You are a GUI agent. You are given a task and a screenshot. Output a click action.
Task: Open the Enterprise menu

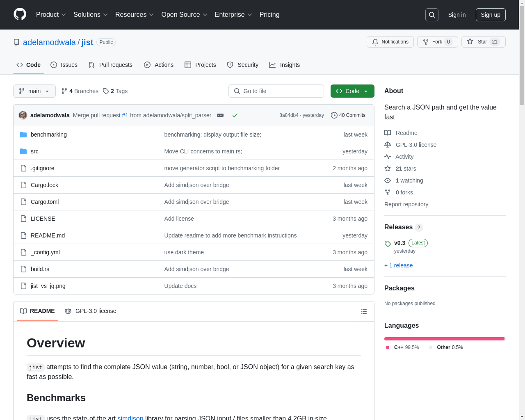click(233, 15)
